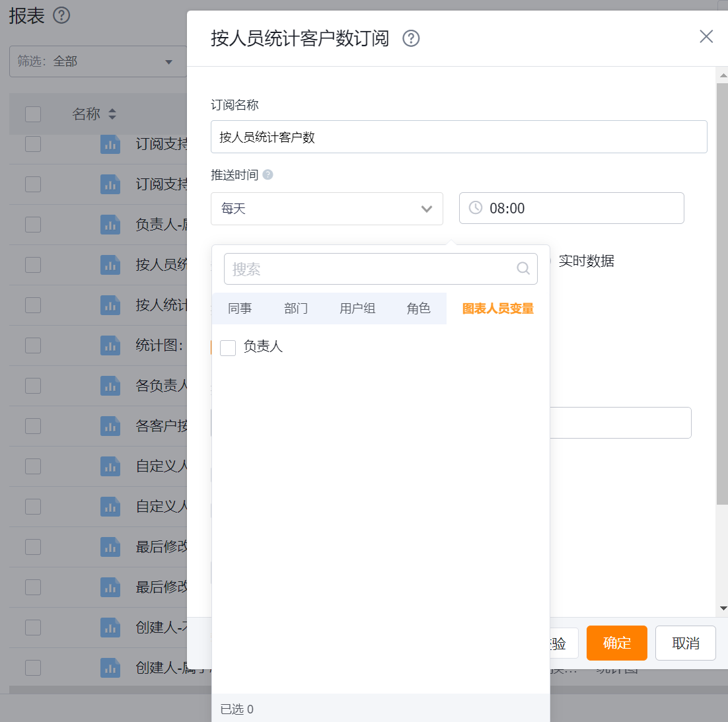Screen dimensions: 728x722
Task: Switch to the 部门 tab
Action: point(296,308)
